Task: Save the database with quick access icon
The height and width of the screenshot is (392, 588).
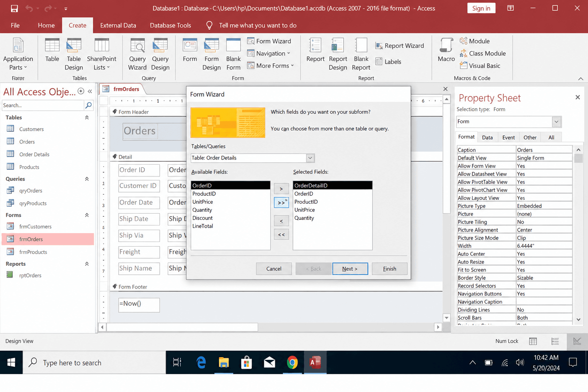Action: coord(14,8)
